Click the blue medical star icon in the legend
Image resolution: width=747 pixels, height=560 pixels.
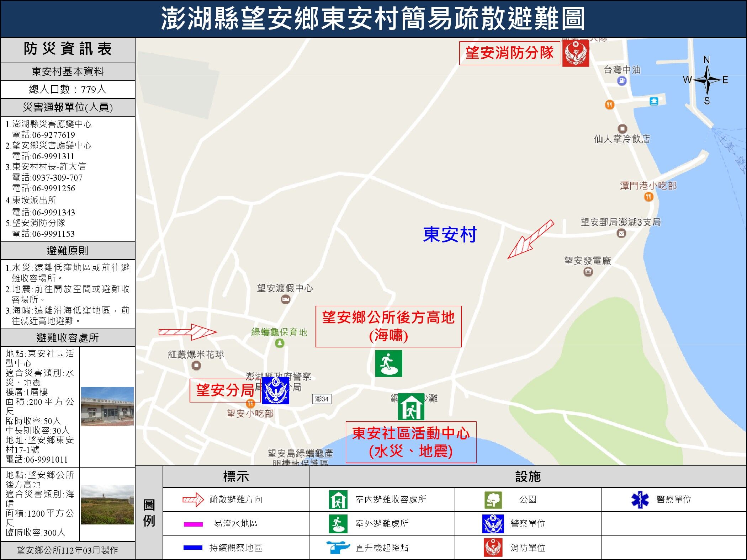640,500
